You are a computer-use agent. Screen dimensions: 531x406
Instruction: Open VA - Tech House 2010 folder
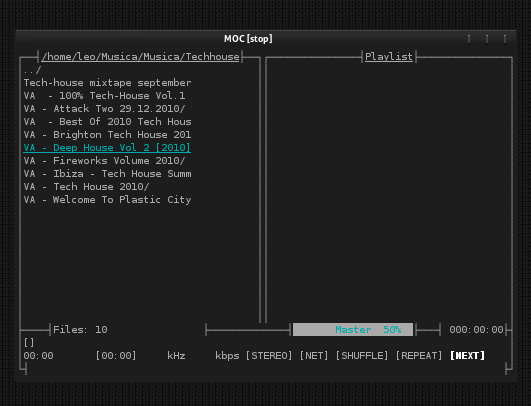click(x=86, y=187)
